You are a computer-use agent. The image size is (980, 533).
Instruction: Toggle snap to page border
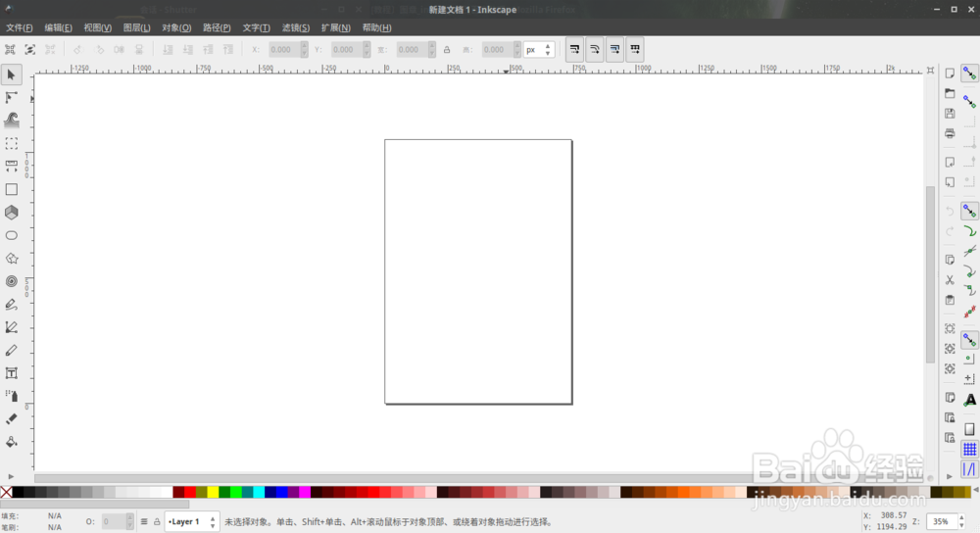[969, 429]
